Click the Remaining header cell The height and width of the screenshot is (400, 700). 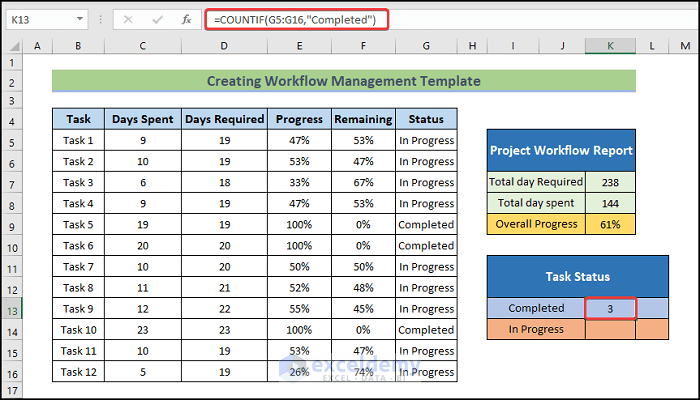(363, 119)
